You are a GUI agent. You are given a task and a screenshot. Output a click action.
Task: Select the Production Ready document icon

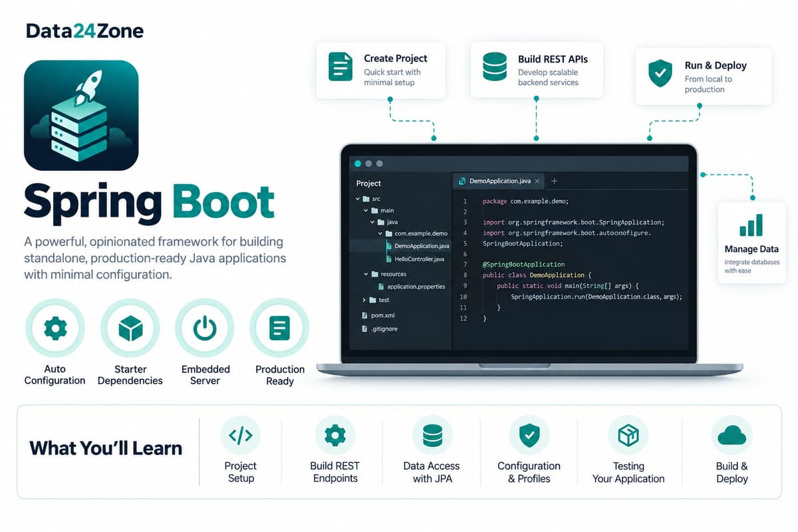coord(279,329)
